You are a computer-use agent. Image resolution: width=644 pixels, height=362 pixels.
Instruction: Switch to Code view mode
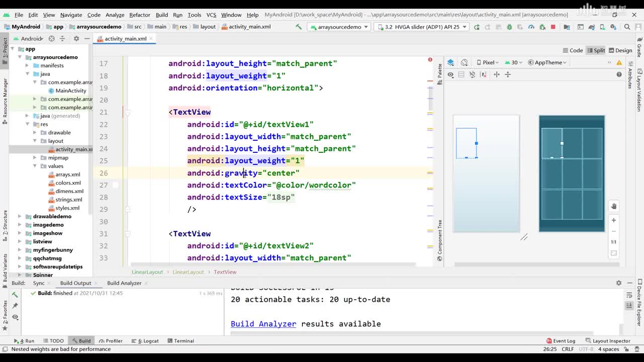pos(573,50)
